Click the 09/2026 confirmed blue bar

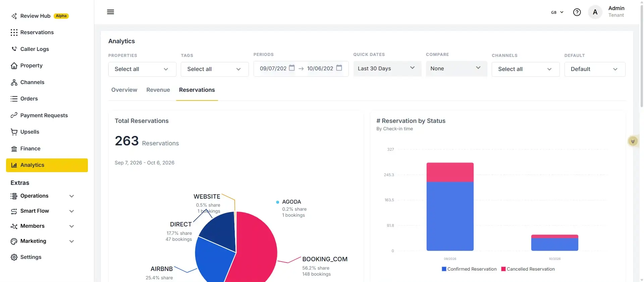point(450,216)
